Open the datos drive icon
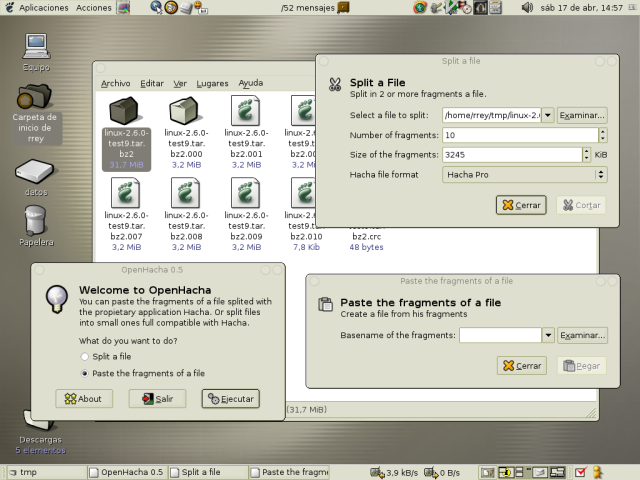This screenshot has height=480, width=640. point(36,171)
